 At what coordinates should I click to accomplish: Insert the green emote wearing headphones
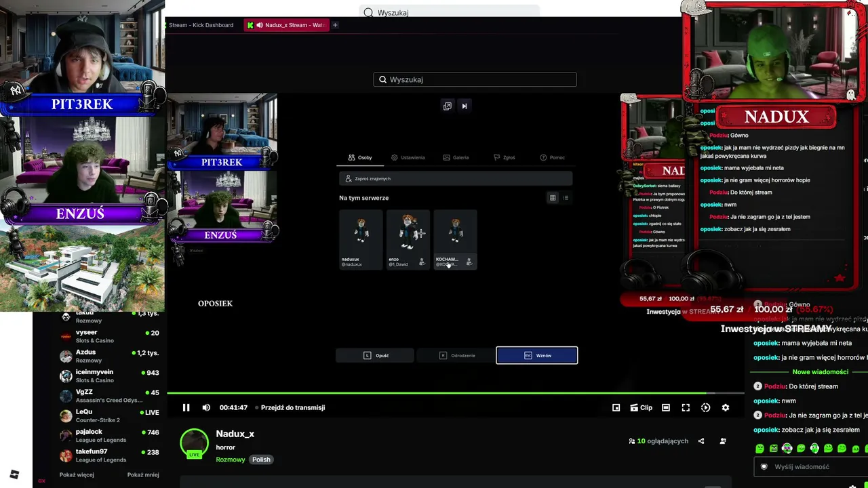[x=814, y=449]
